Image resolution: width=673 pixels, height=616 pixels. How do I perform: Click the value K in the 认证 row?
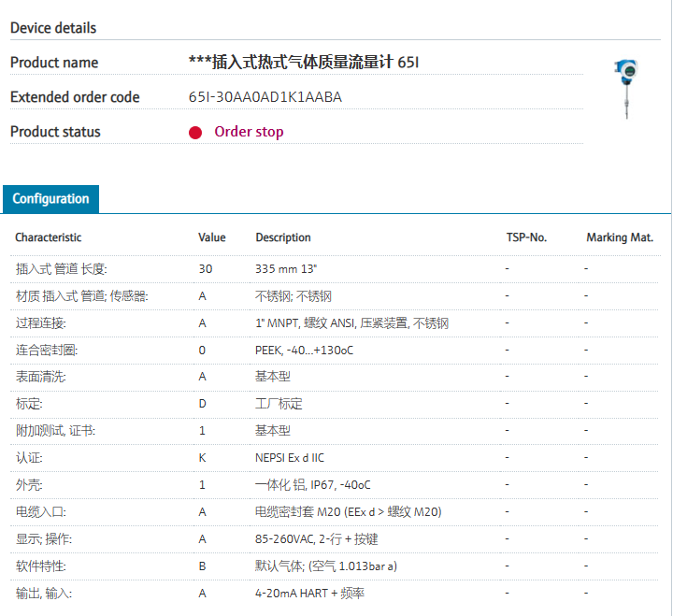click(x=202, y=458)
